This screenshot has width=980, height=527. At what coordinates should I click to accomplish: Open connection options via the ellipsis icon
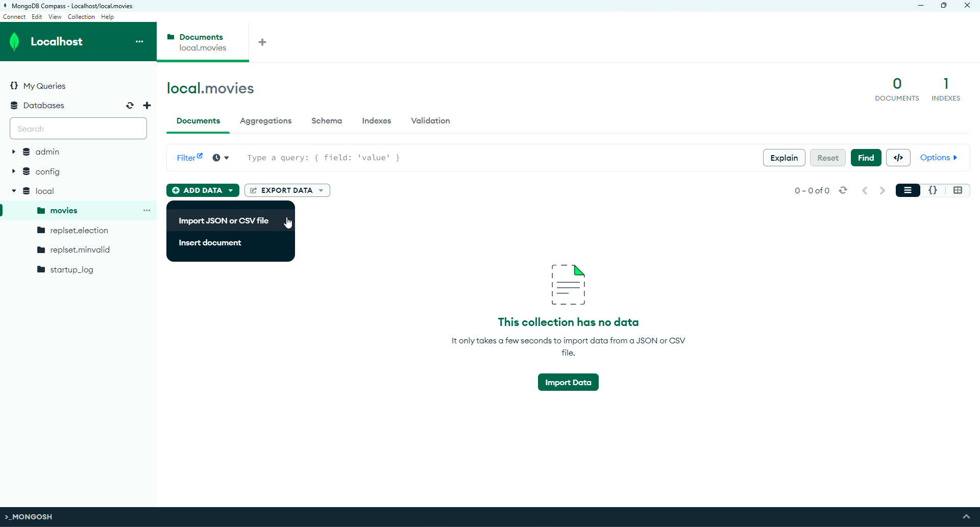[x=140, y=41]
